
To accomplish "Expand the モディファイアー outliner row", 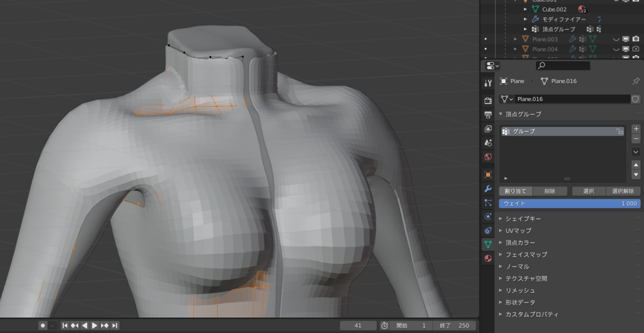I will [525, 19].
